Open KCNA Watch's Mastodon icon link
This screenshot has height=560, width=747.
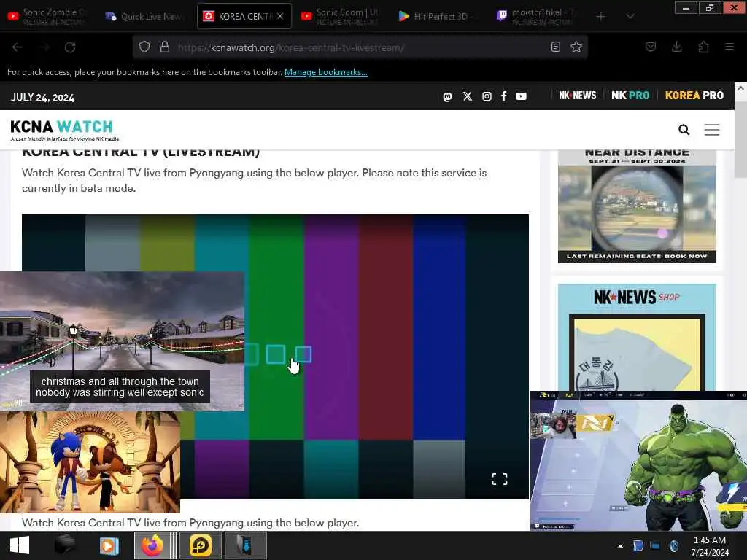447,97
